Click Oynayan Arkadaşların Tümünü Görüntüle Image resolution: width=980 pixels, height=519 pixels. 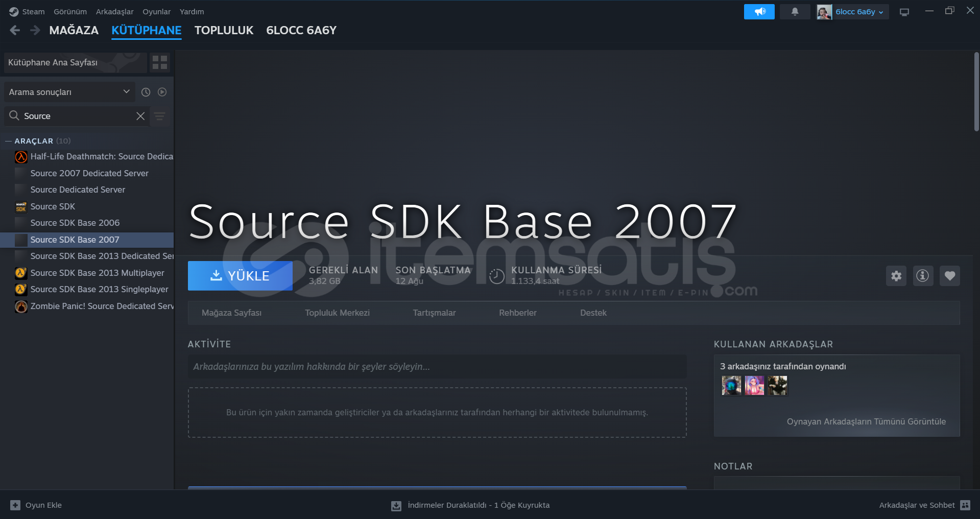[x=866, y=421]
